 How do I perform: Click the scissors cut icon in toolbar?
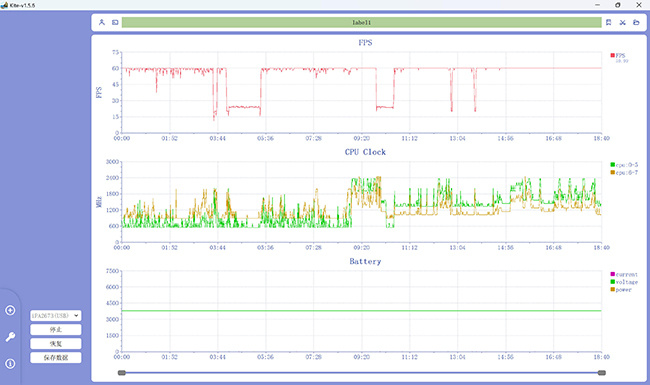click(x=622, y=22)
